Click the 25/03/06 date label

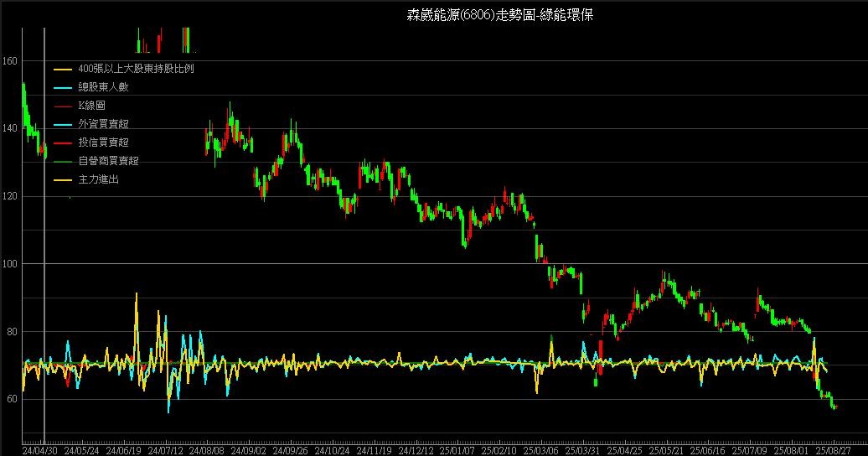(x=541, y=450)
